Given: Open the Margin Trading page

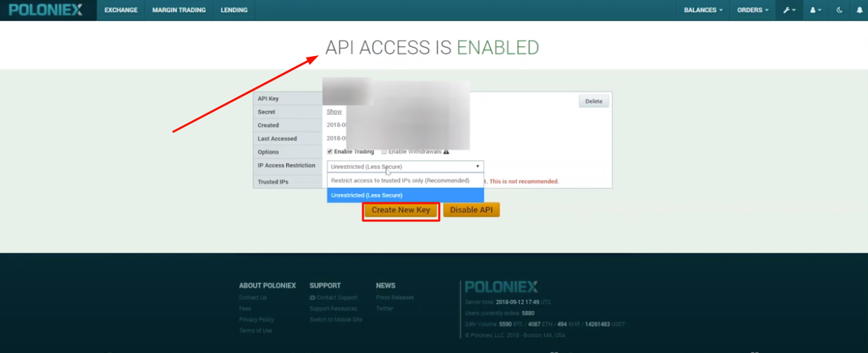Looking at the screenshot, I should [179, 10].
